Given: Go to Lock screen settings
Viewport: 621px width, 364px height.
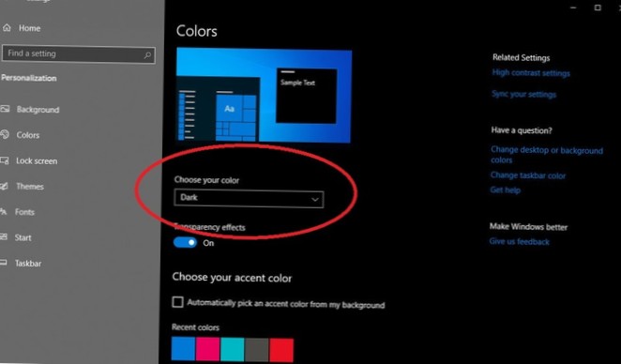Looking at the screenshot, I should point(37,161).
